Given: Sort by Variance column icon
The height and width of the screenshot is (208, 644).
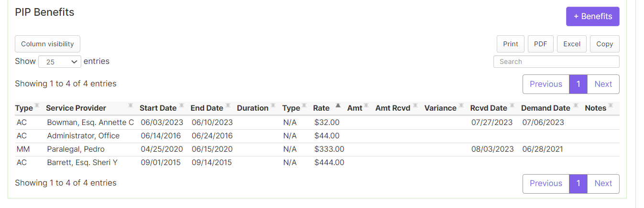Looking at the screenshot, I should tap(461, 105).
